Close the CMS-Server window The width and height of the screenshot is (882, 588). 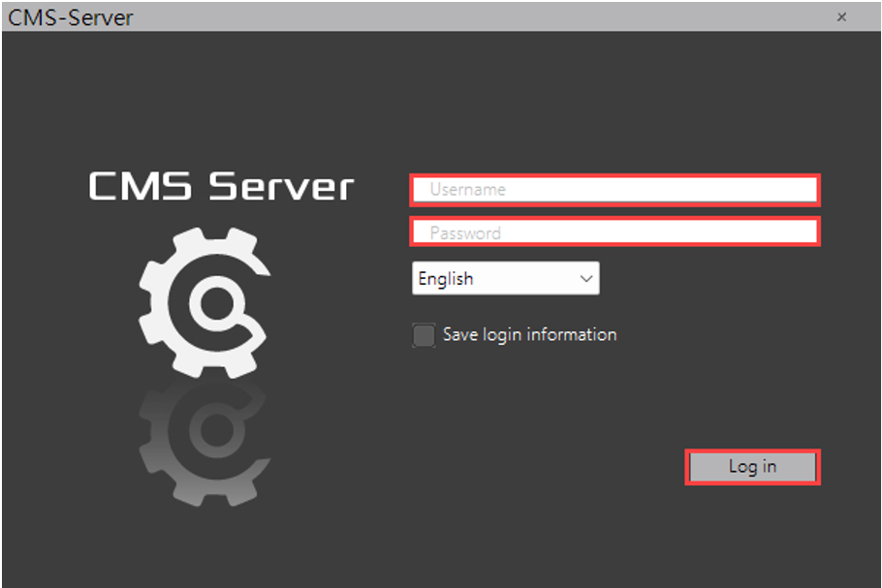[x=841, y=16]
